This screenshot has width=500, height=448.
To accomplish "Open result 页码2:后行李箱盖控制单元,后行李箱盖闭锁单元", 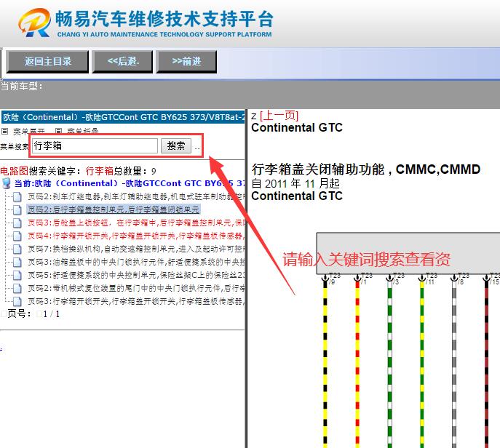I will click(114, 209).
